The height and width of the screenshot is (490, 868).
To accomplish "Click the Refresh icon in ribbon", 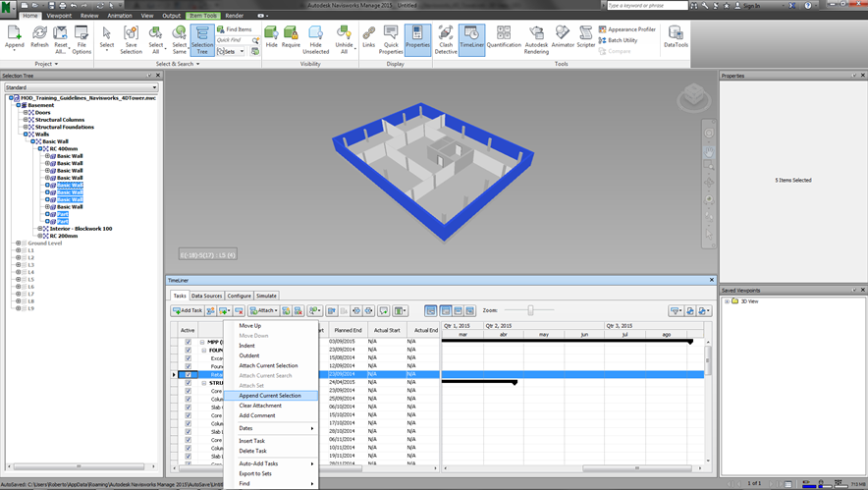I will (x=39, y=38).
